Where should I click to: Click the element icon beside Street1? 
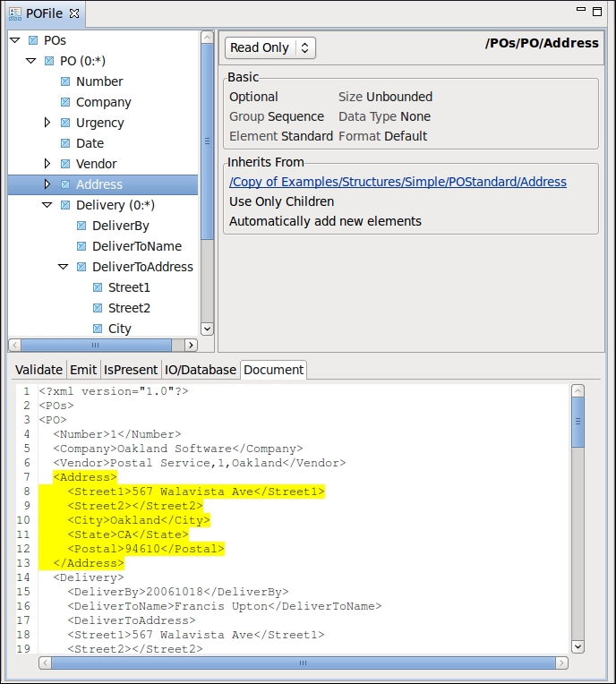click(x=98, y=287)
